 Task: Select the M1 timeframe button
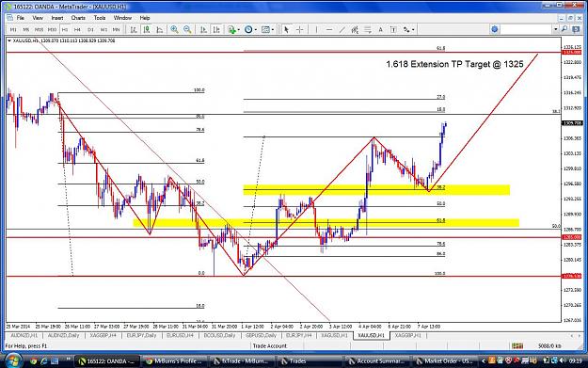point(13,29)
